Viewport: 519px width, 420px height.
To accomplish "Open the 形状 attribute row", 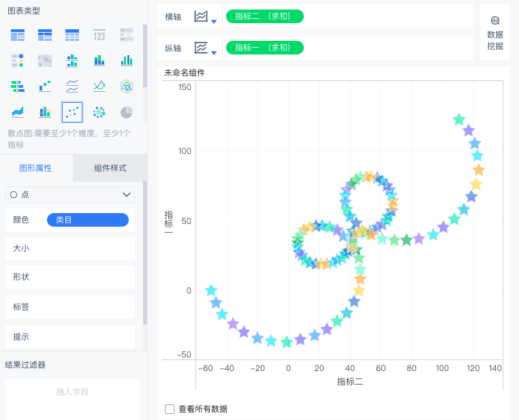I will click(x=70, y=277).
